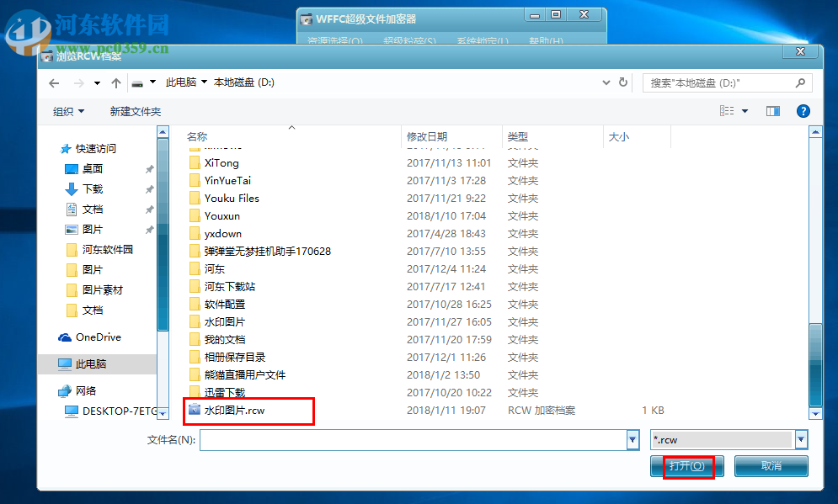
Task: Open the 组织 menu
Action: (x=68, y=111)
